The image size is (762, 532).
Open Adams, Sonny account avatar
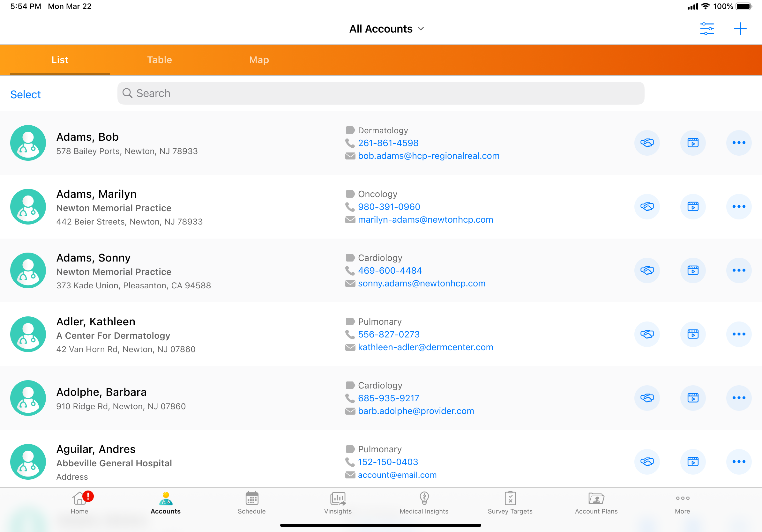28,270
